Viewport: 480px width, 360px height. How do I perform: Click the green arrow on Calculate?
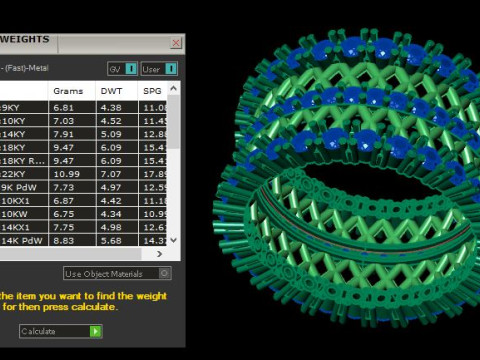pos(96,331)
